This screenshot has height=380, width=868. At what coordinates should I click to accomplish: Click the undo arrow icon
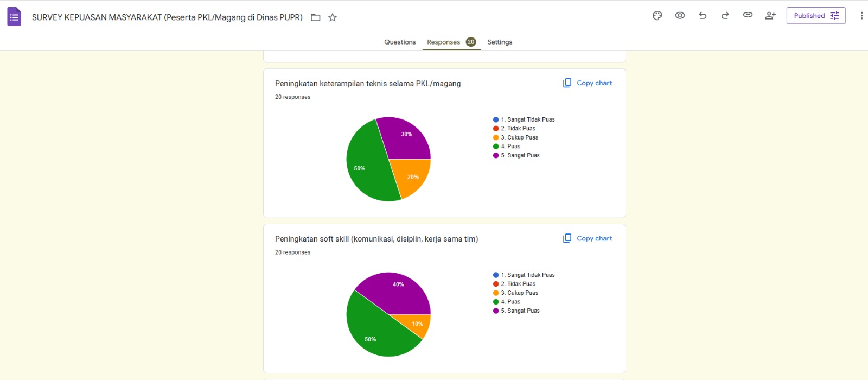click(703, 16)
